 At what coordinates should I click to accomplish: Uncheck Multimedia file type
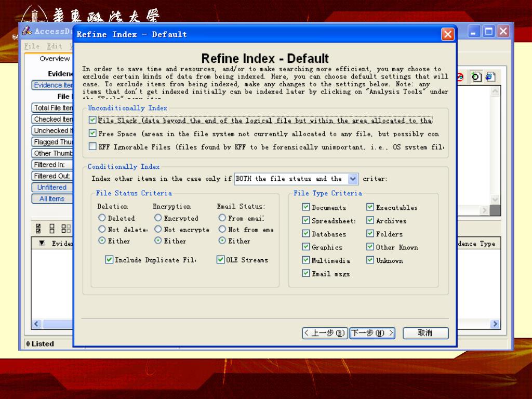305,260
